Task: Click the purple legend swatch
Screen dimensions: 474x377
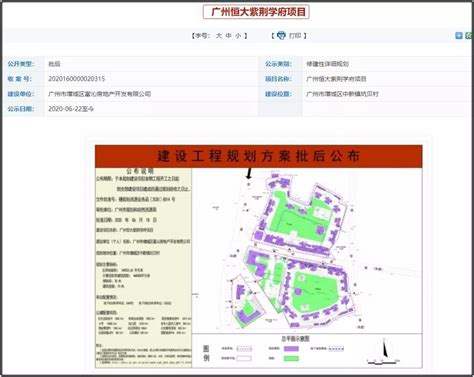Action: pyautogui.click(x=291, y=349)
